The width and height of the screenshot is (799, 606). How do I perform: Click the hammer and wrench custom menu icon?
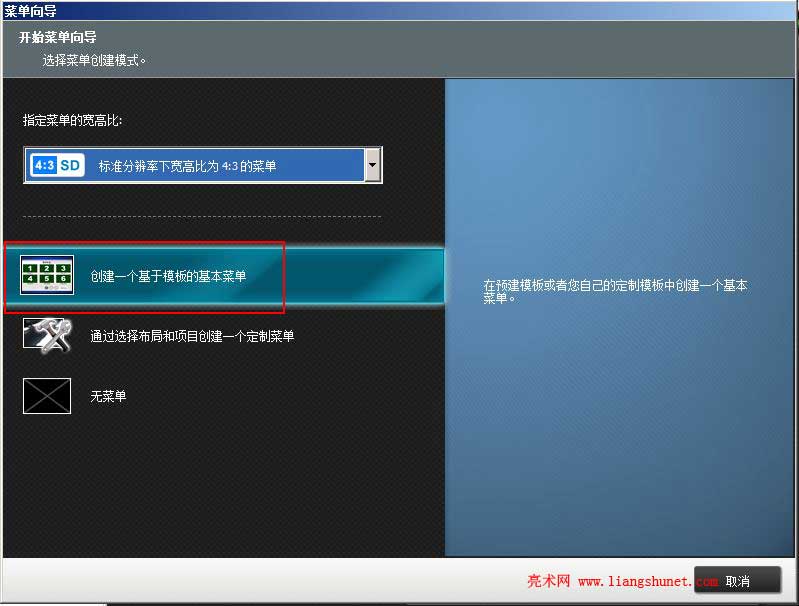click(47, 335)
